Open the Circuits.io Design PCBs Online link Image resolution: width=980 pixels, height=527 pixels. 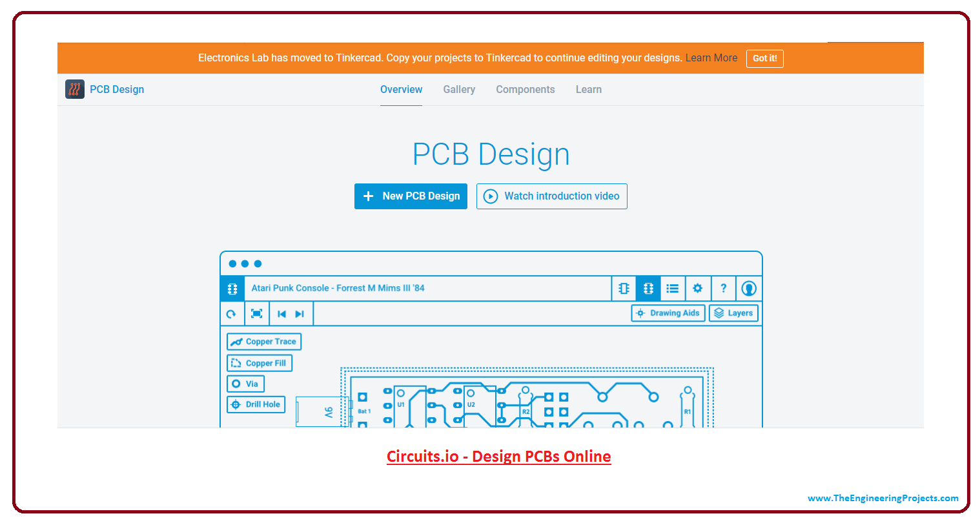click(499, 457)
